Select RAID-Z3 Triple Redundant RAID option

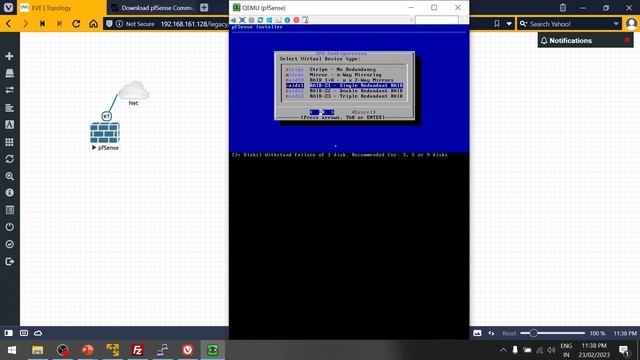tap(344, 96)
